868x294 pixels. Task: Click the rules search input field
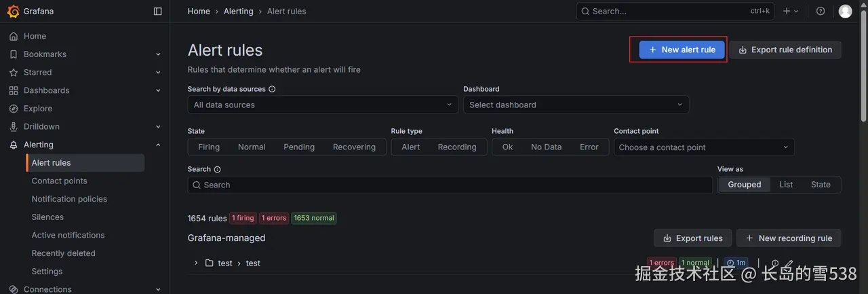tap(450, 185)
